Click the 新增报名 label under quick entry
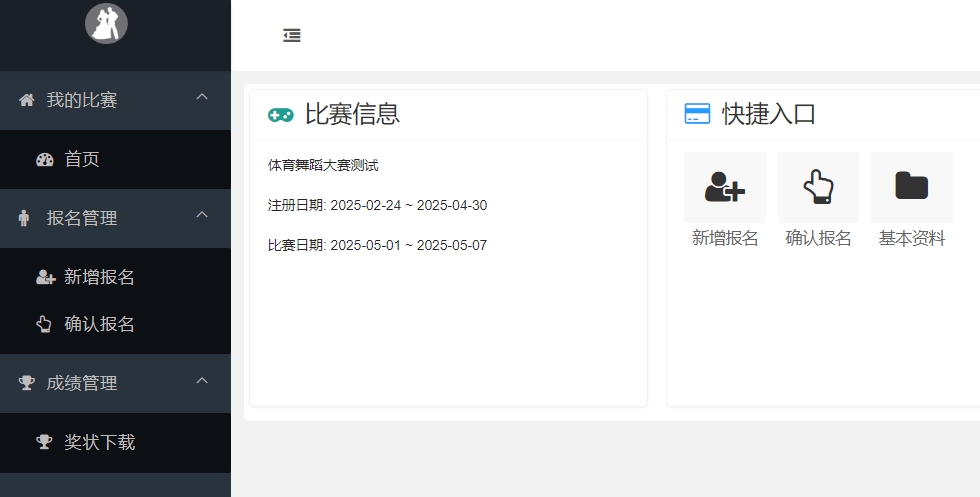This screenshot has height=497, width=980. 725,238
